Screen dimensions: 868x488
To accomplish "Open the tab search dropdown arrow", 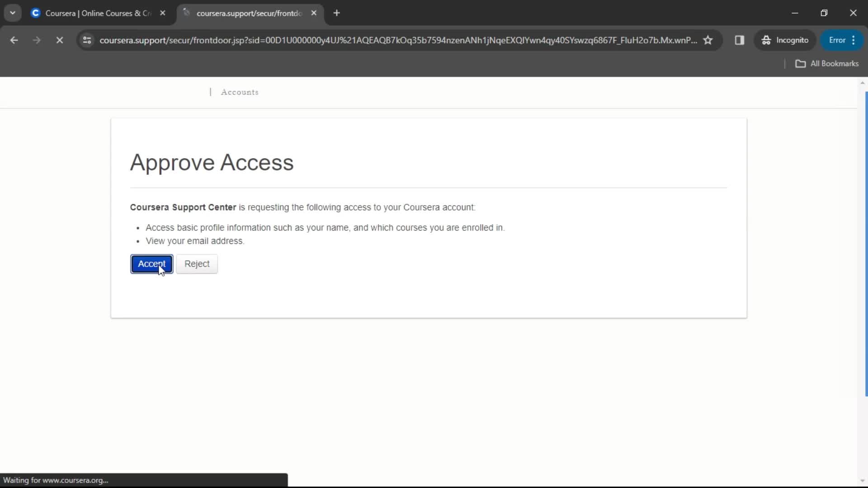I will [x=13, y=13].
